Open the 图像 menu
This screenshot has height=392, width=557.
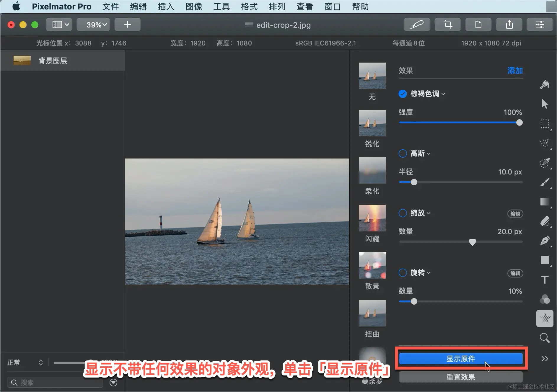tap(194, 6)
